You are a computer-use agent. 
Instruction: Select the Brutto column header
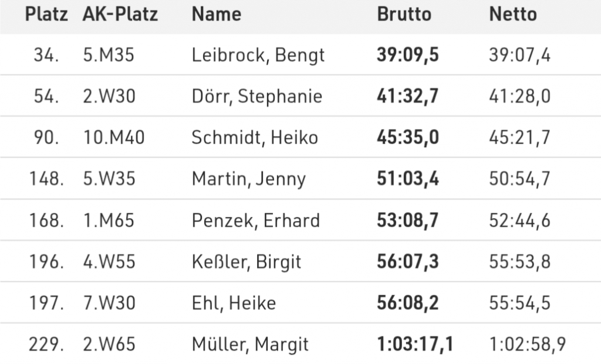point(404,14)
